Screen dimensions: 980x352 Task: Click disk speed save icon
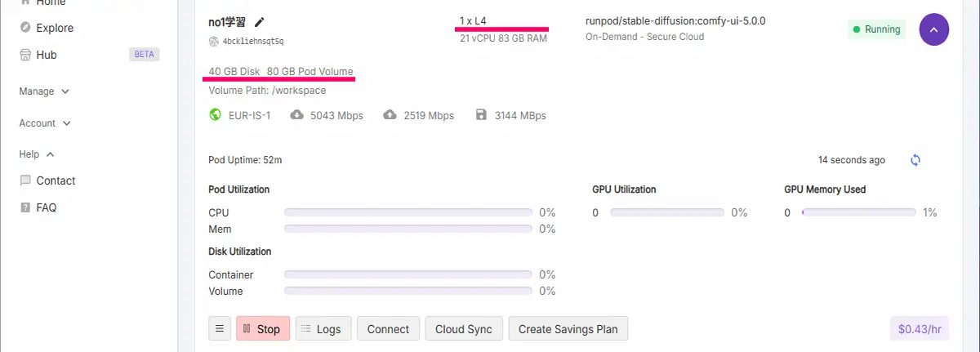point(481,115)
